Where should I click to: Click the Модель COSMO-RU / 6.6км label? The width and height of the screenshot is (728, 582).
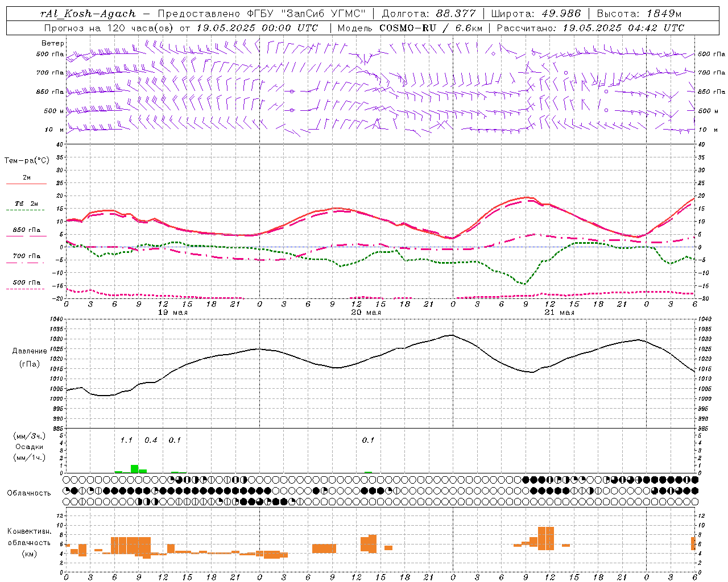[410, 28]
